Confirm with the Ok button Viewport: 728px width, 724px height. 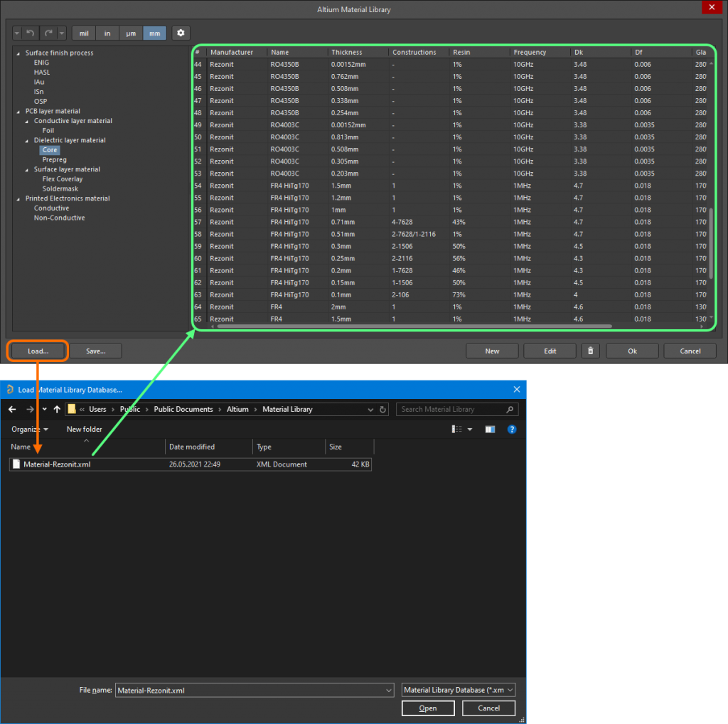pos(632,351)
